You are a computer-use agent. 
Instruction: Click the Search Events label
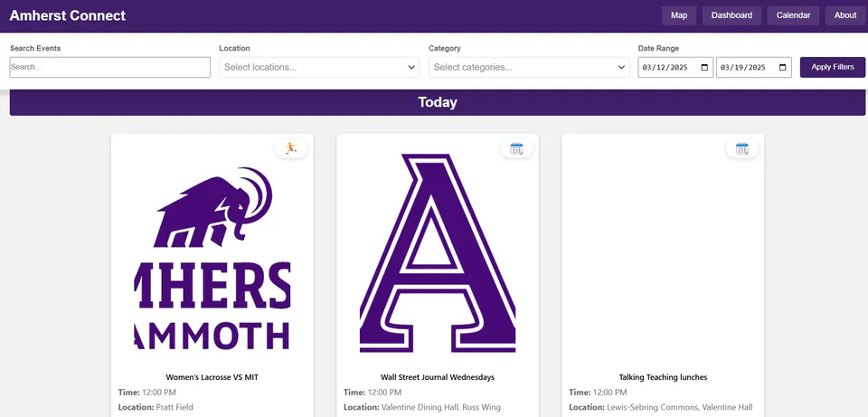point(35,48)
